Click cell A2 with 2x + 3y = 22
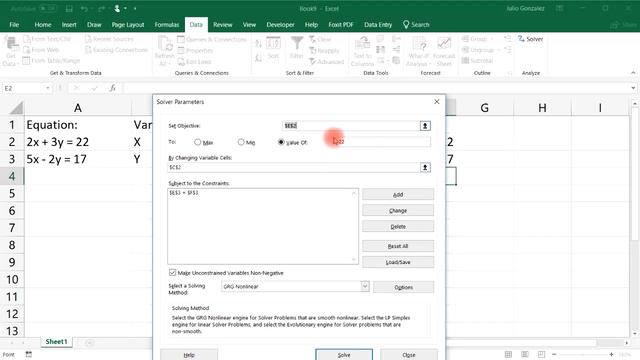Screen dimensions: 640x360 pos(78,142)
